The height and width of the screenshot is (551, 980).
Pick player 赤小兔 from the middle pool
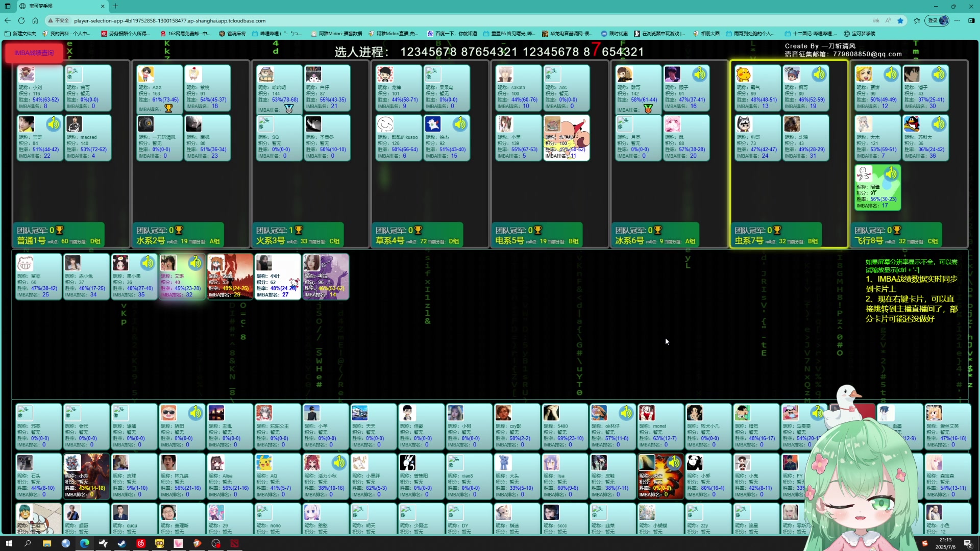point(86,277)
